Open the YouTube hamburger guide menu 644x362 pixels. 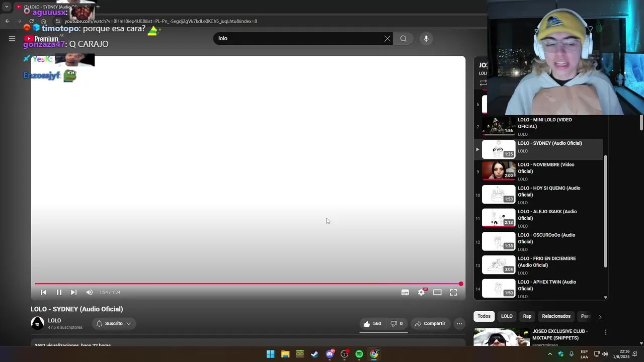pos(12,38)
